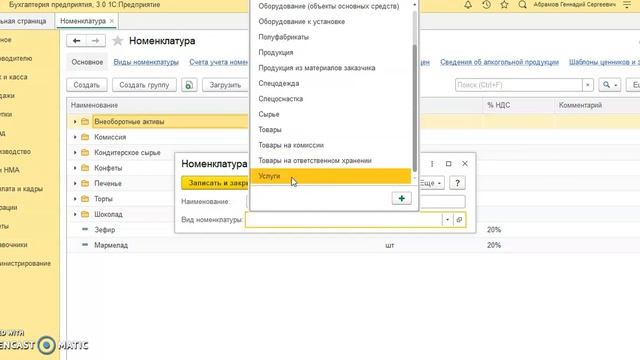
Task: Expand the Комиссия group
Action: coord(75,137)
